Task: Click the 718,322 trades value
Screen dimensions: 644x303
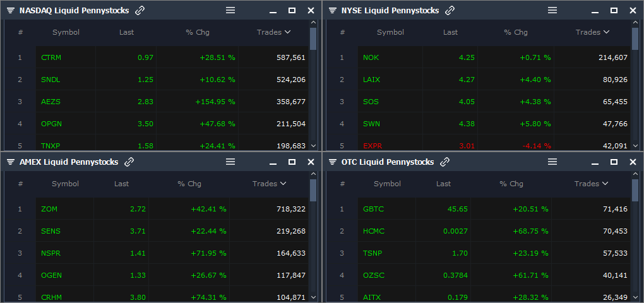Action: [x=291, y=209]
